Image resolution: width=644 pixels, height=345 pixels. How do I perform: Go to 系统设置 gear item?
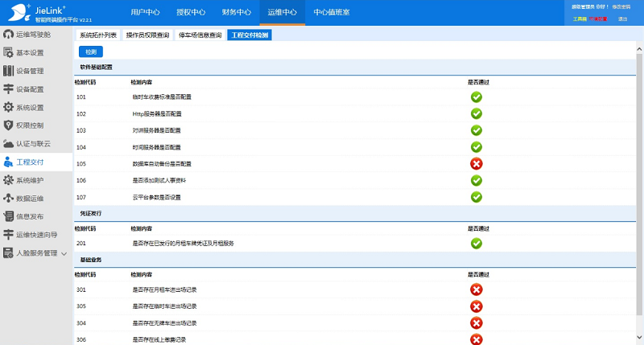(x=30, y=107)
